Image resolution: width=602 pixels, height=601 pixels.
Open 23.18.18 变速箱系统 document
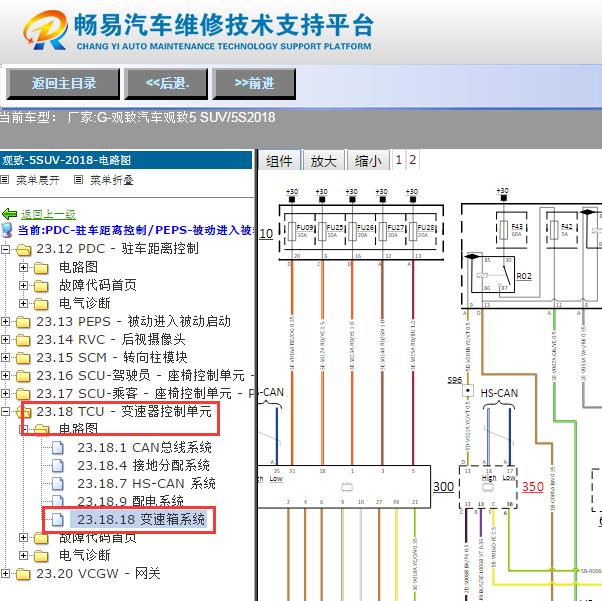(x=141, y=519)
